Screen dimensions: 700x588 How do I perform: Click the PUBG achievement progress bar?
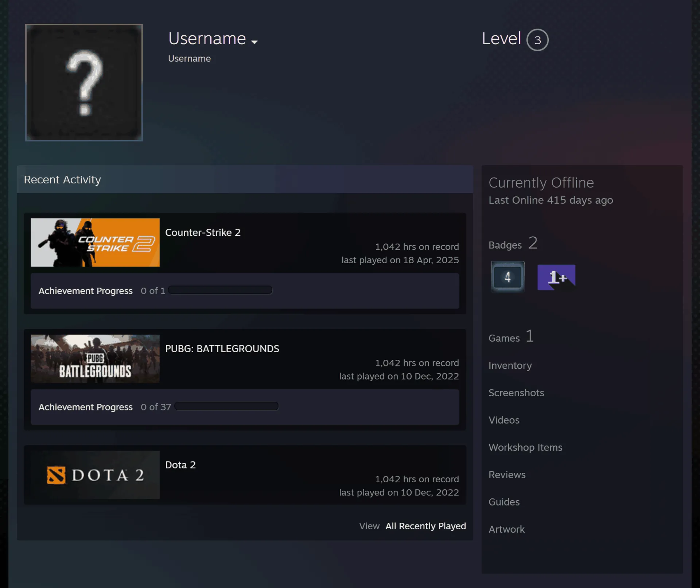click(x=226, y=406)
